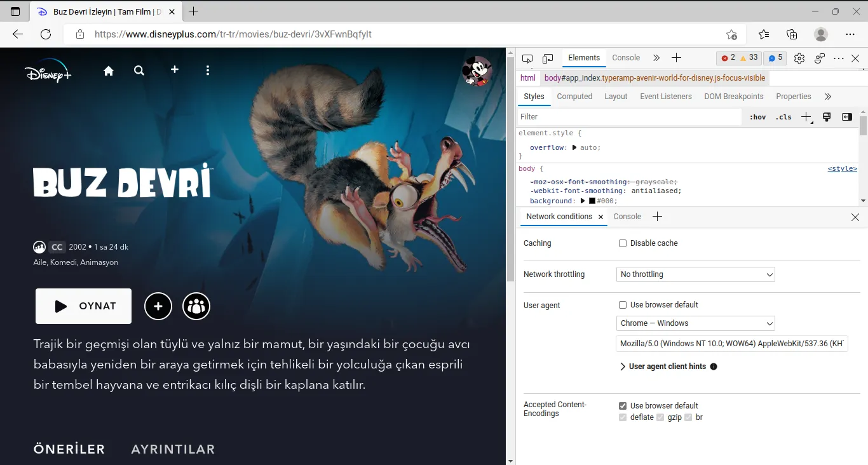Switch to the Computed tab
868x465 pixels.
574,97
